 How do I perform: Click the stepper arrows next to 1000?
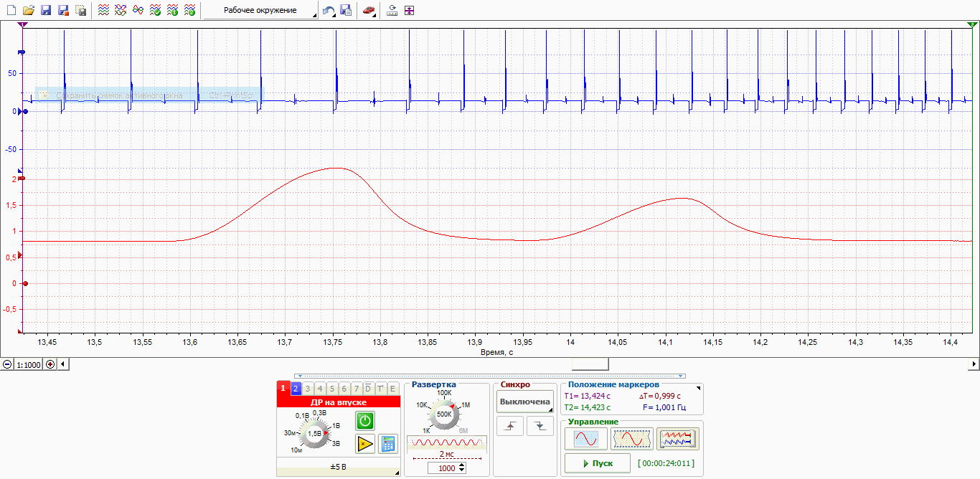click(461, 468)
